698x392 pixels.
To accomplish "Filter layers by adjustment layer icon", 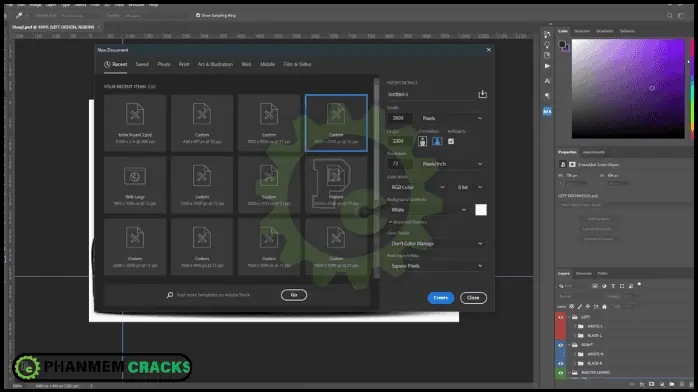I will coord(604,286).
